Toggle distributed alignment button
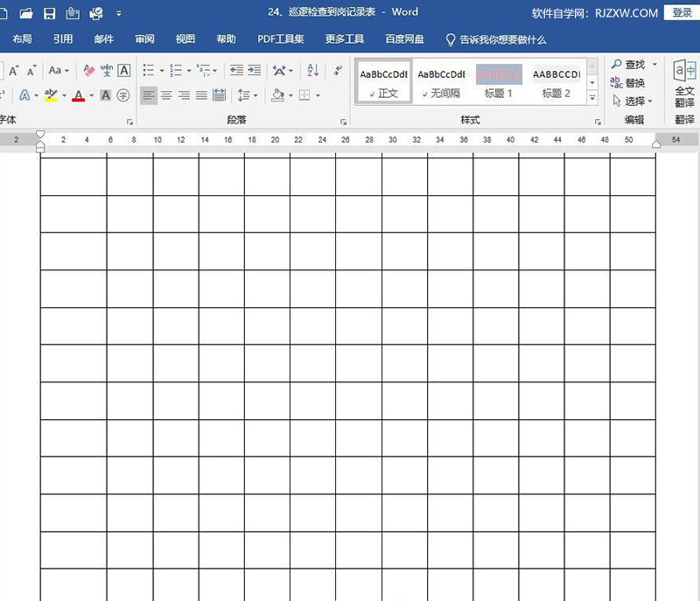 [x=220, y=95]
